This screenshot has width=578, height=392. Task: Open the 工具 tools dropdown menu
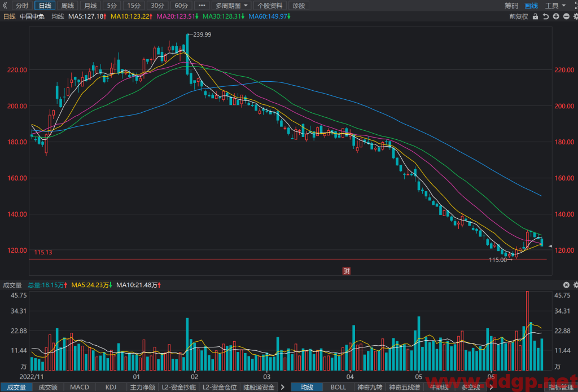point(555,6)
